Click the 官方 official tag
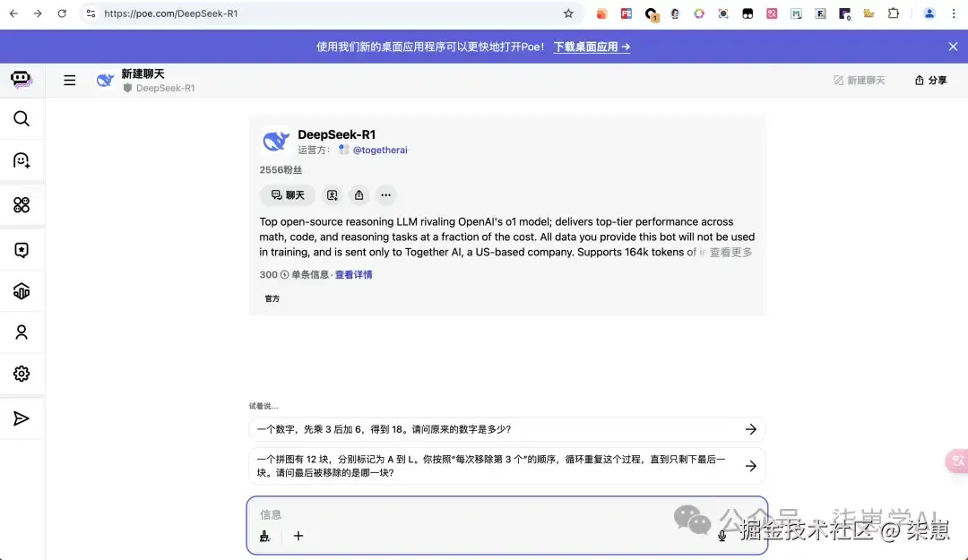The image size is (968, 560). [x=272, y=299]
